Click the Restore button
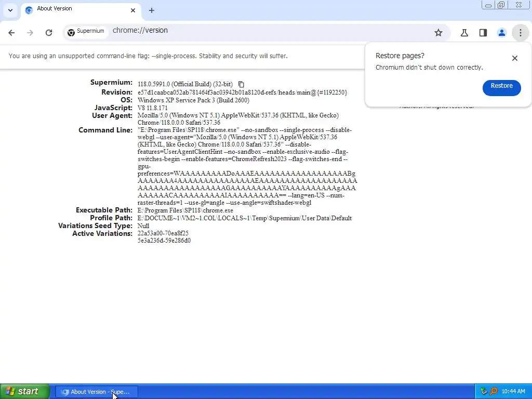 click(x=501, y=87)
